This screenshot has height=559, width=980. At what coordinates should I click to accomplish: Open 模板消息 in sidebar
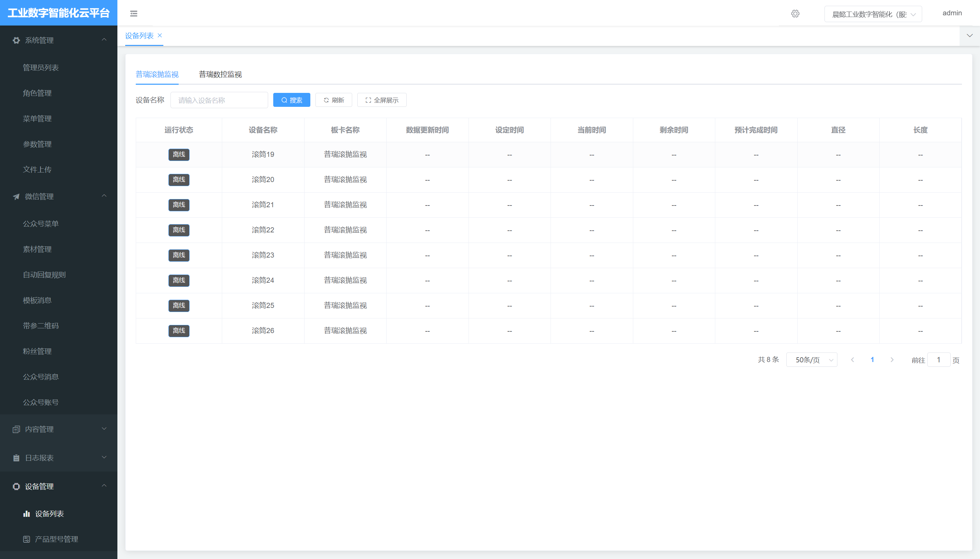coord(37,300)
